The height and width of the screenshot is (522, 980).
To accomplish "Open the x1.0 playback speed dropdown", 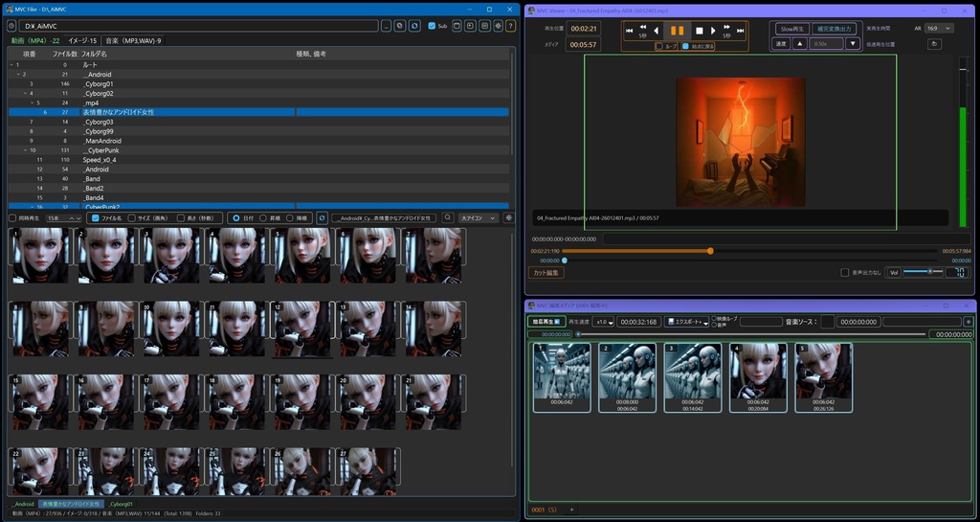I will (x=604, y=322).
